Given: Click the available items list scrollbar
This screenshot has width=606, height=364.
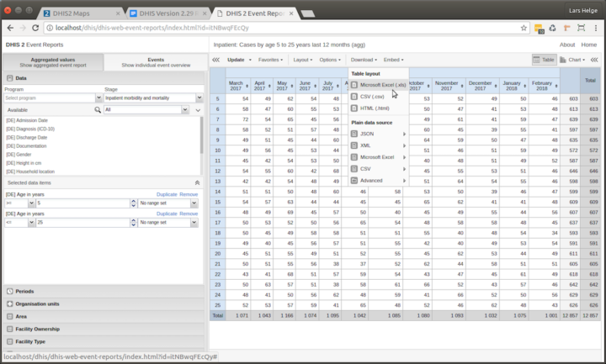Looking at the screenshot, I should (201, 135).
